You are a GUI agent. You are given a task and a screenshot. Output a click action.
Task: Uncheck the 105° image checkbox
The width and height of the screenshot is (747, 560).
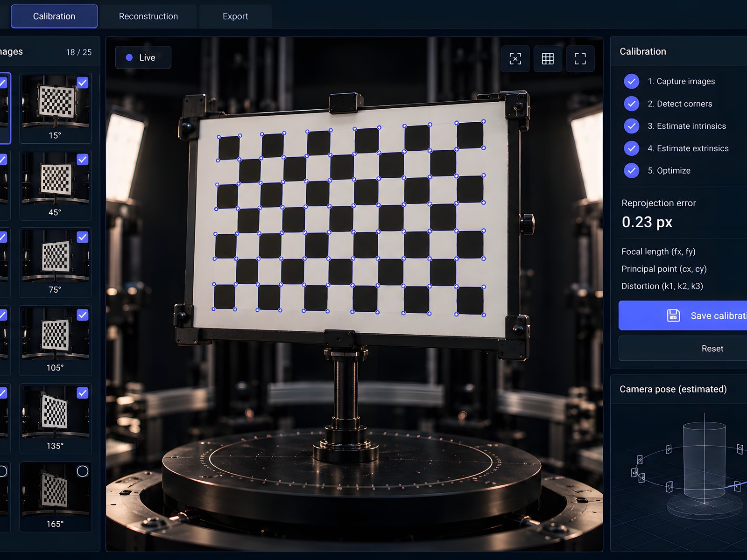(x=83, y=315)
